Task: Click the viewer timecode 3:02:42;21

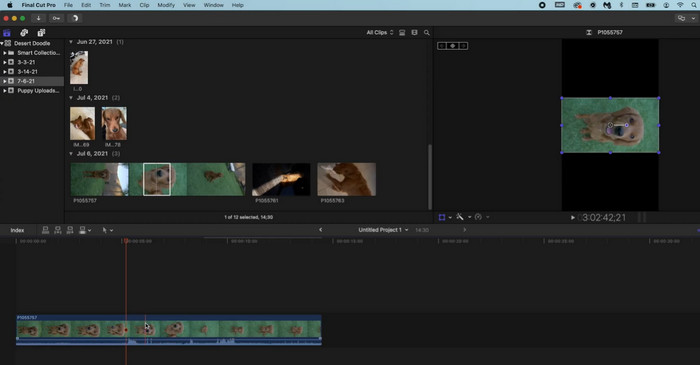Action: pyautogui.click(x=604, y=218)
